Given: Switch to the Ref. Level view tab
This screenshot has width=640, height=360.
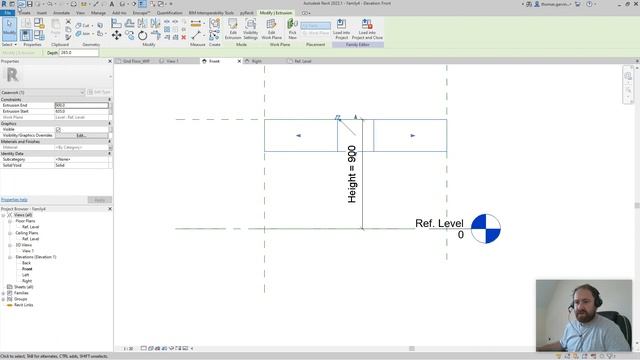Looking at the screenshot, I should click(303, 61).
